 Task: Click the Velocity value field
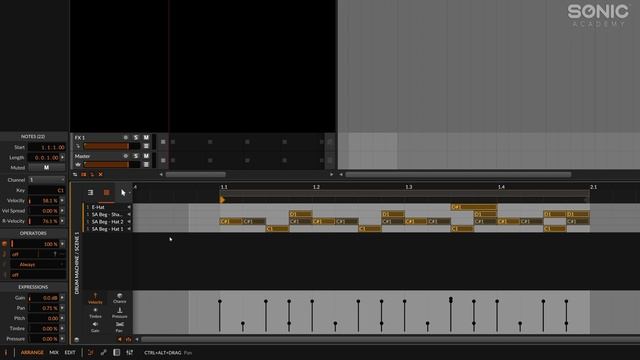(44, 200)
